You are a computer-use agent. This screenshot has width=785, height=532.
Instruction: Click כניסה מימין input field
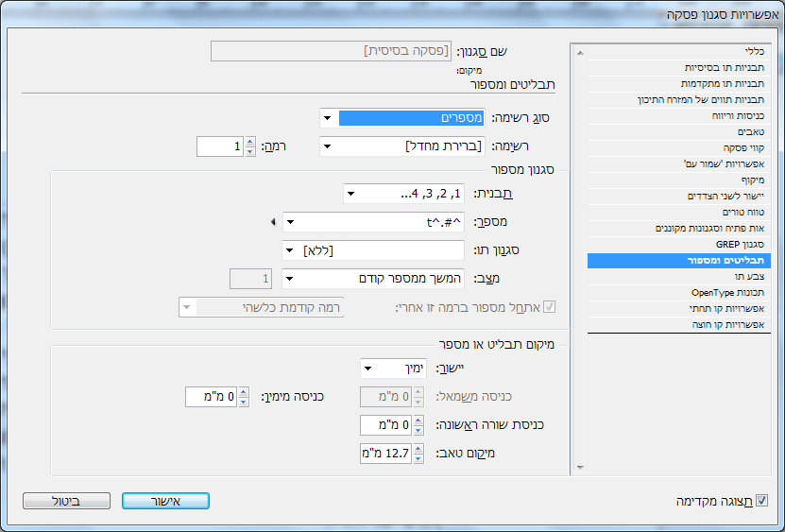(211, 397)
